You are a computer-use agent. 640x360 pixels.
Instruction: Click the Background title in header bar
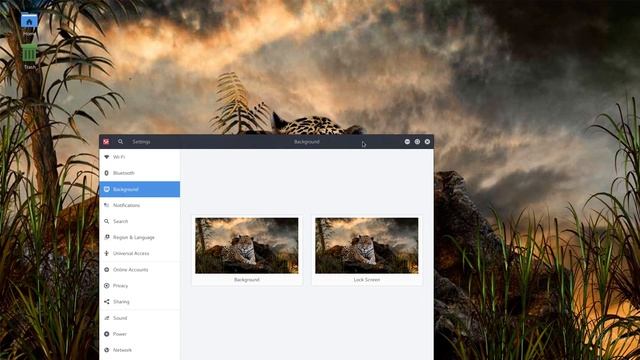point(307,142)
